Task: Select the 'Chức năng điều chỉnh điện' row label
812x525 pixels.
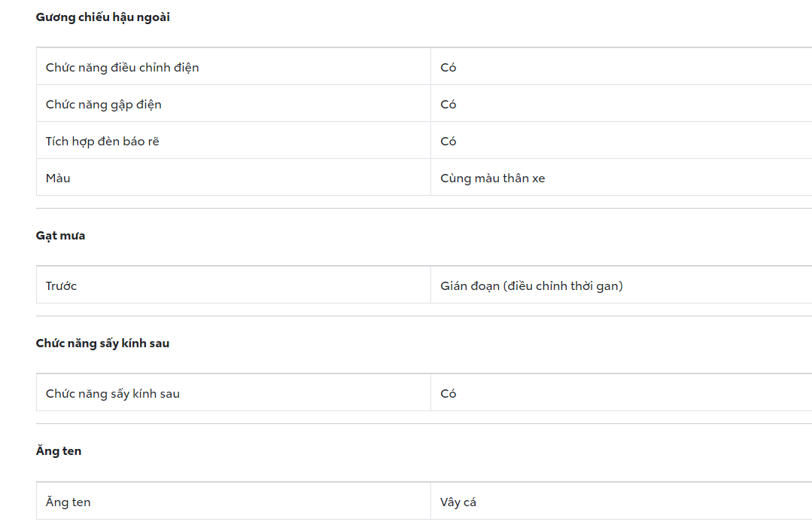Action: [x=122, y=68]
